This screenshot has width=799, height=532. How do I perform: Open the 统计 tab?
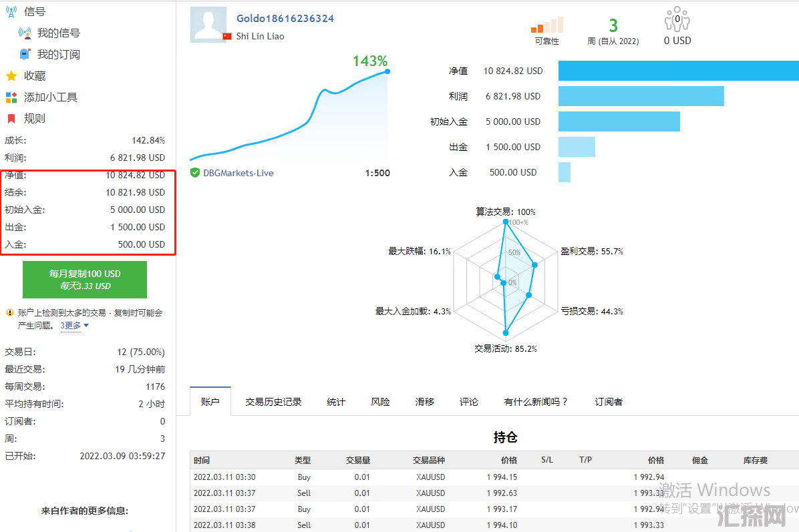click(336, 402)
